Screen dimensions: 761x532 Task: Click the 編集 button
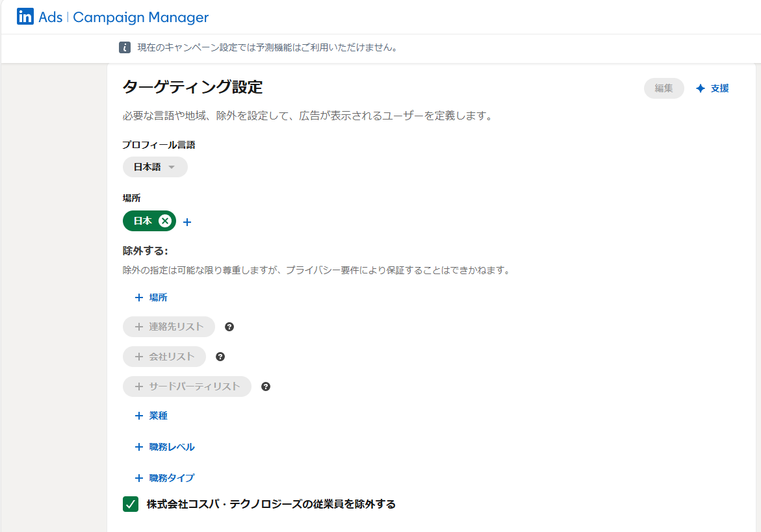click(x=664, y=88)
